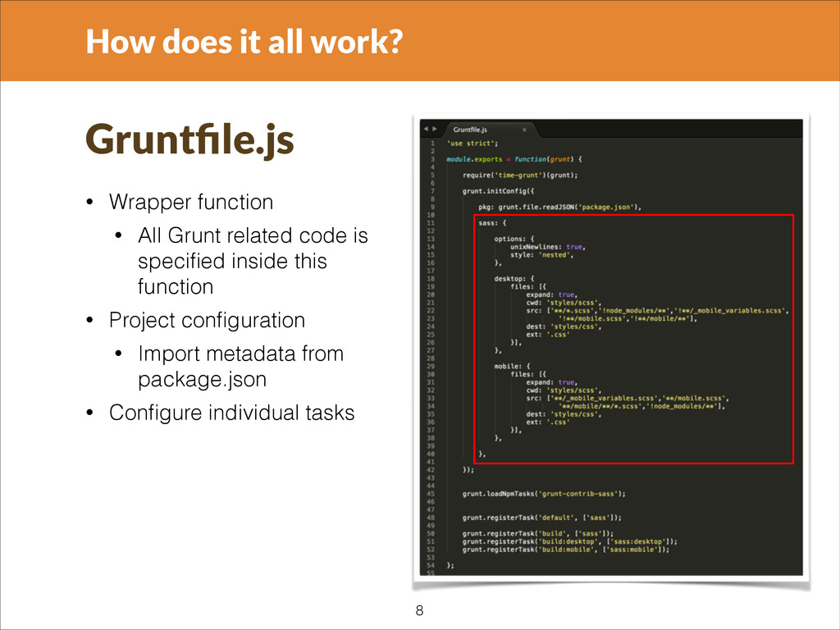Click the right tab navigation arrow
Viewport: 840px width, 630px height.
435,129
